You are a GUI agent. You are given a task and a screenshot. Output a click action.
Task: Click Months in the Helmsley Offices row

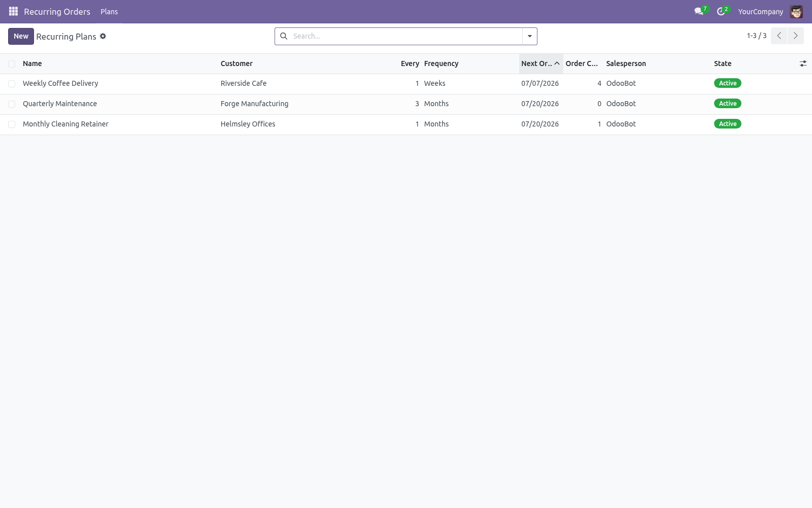(436, 124)
